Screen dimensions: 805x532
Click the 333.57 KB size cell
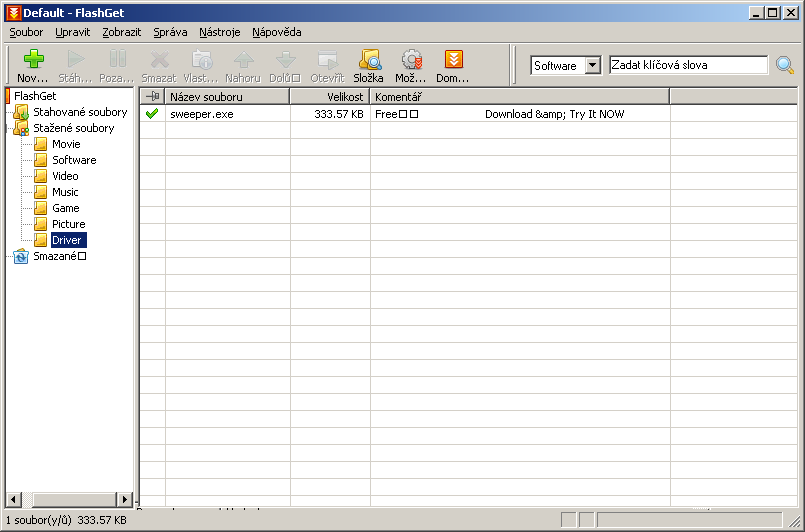338,114
